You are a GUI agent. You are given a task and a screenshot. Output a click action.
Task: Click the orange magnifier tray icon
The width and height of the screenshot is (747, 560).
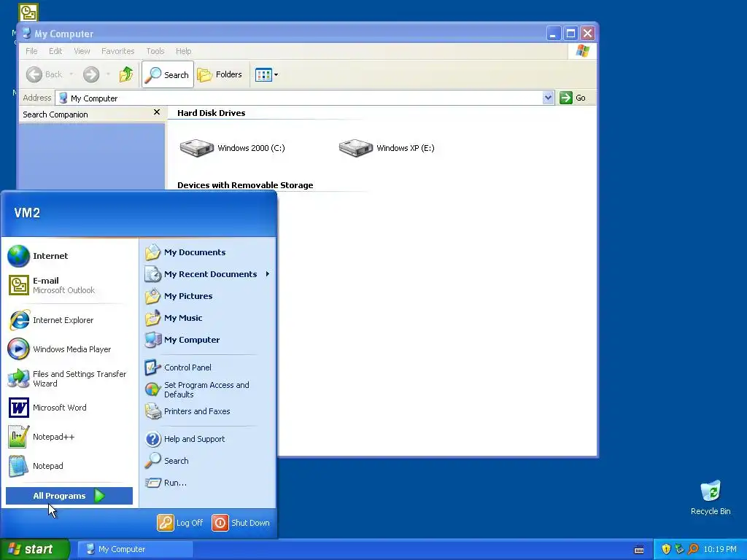pos(693,549)
